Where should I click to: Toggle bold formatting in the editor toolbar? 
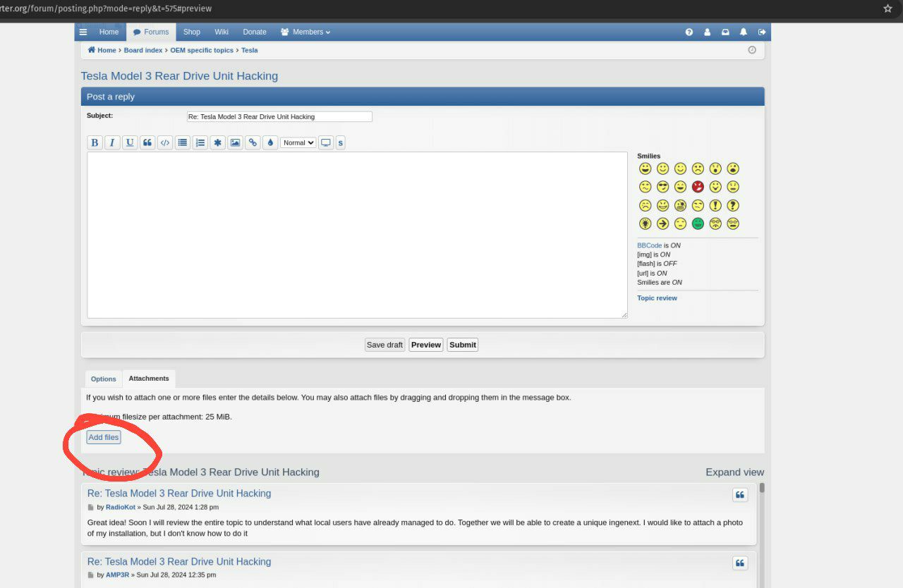(x=95, y=142)
